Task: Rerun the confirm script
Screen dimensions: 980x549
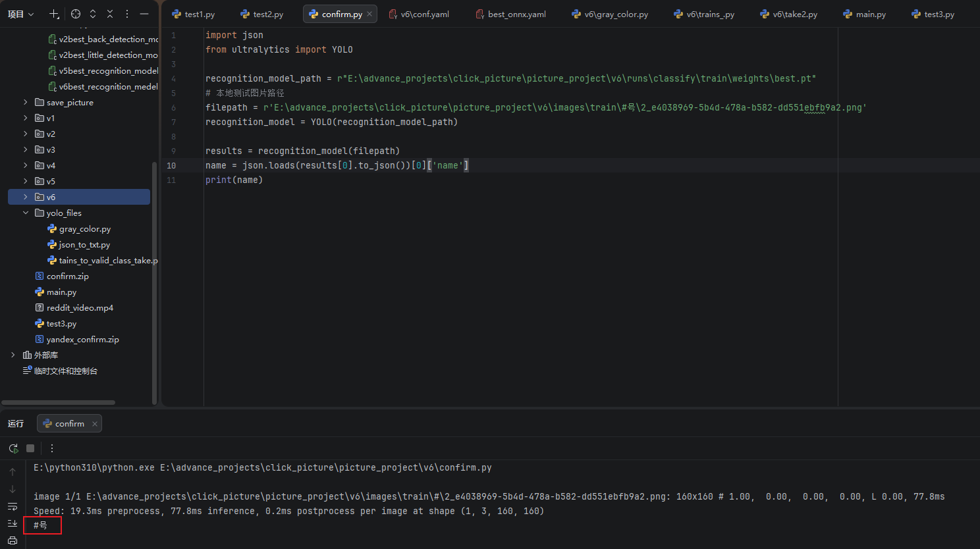Action: pyautogui.click(x=13, y=448)
